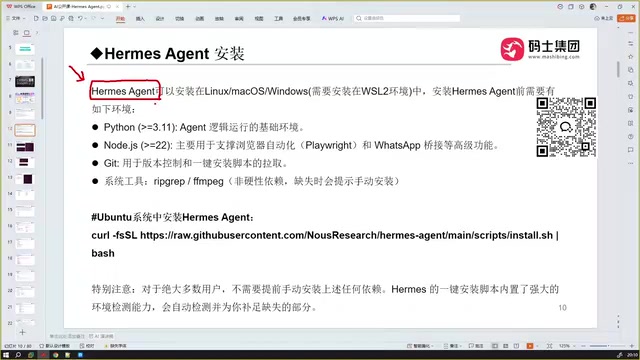
Task: Open the 设计 Design ribbon tab
Action: [x=160, y=18]
